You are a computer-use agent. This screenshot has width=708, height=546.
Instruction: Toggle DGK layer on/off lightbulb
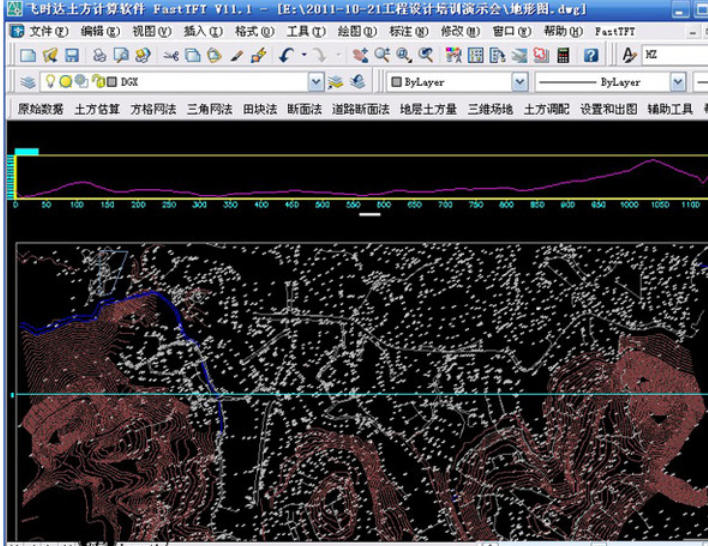pyautogui.click(x=49, y=82)
